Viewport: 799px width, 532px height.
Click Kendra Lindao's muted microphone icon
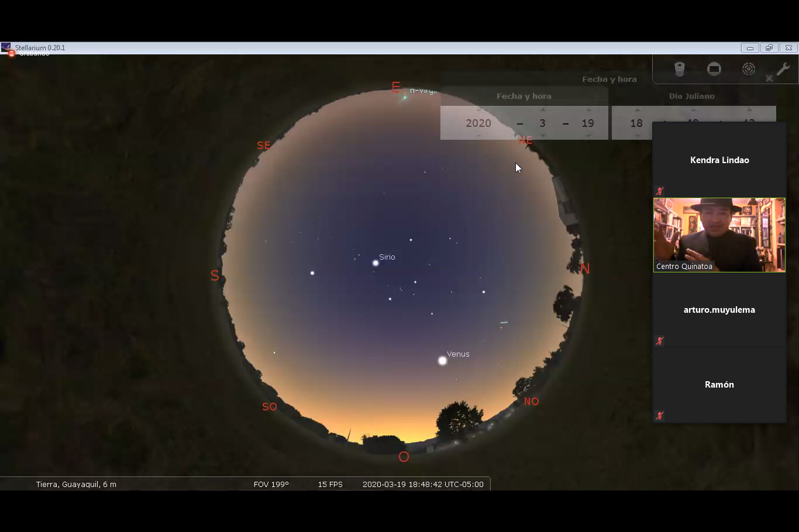660,191
